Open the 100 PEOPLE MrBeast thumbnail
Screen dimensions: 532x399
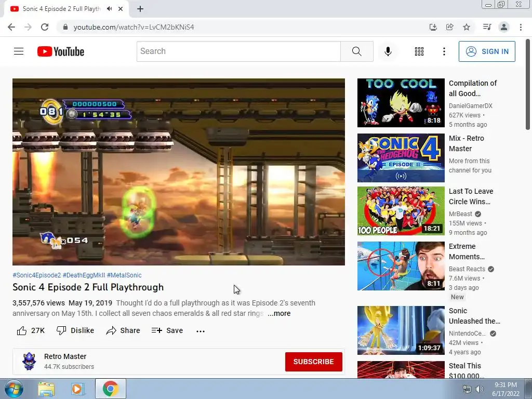pyautogui.click(x=401, y=211)
